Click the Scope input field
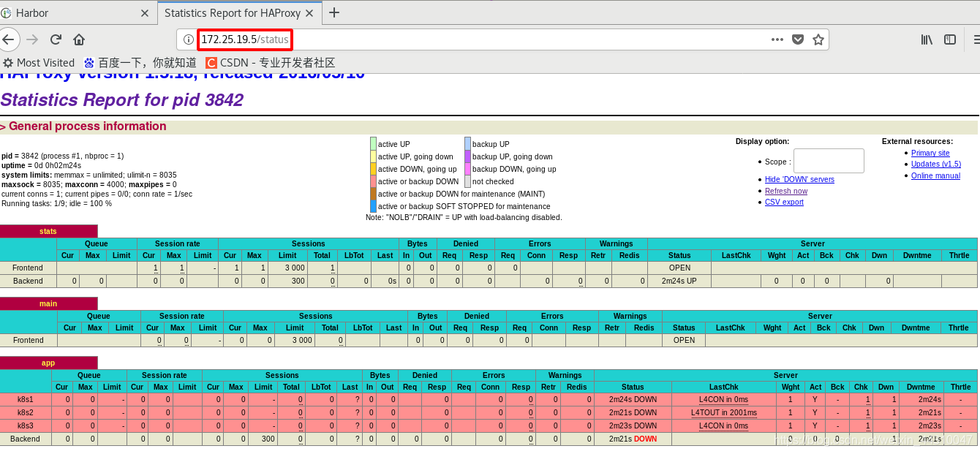 [829, 161]
